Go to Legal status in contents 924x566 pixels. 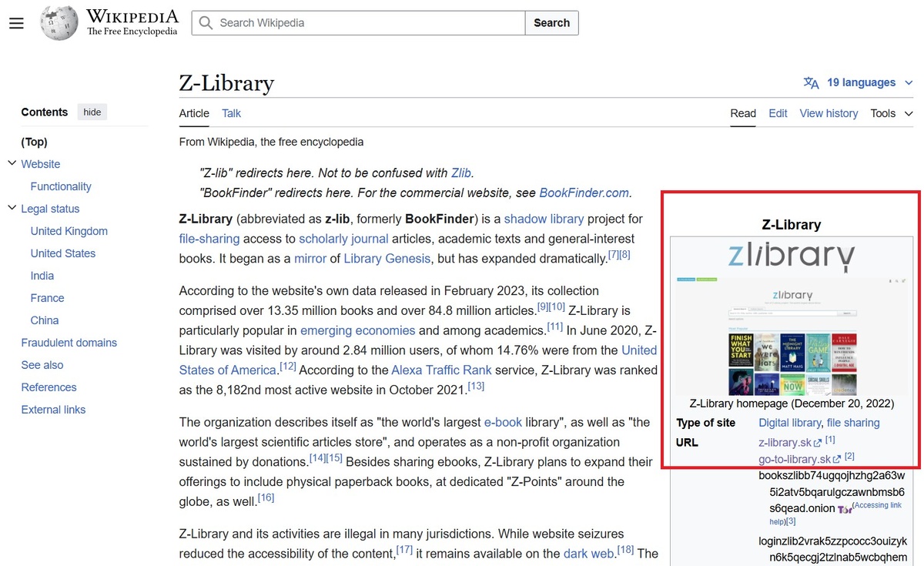[x=50, y=209]
